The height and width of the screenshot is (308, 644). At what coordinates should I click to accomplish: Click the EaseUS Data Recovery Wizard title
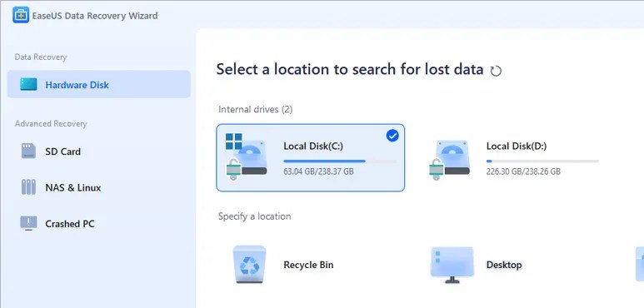[95, 16]
